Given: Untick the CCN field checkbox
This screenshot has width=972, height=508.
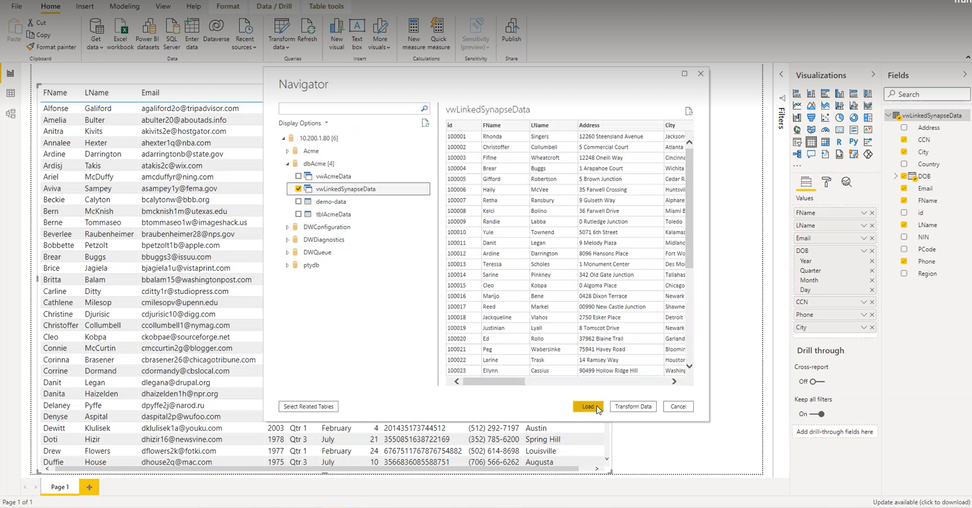Looking at the screenshot, I should pos(904,140).
